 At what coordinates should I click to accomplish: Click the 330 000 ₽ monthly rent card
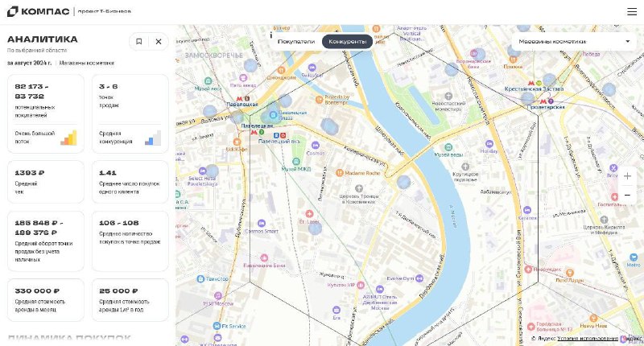pyautogui.click(x=46, y=300)
